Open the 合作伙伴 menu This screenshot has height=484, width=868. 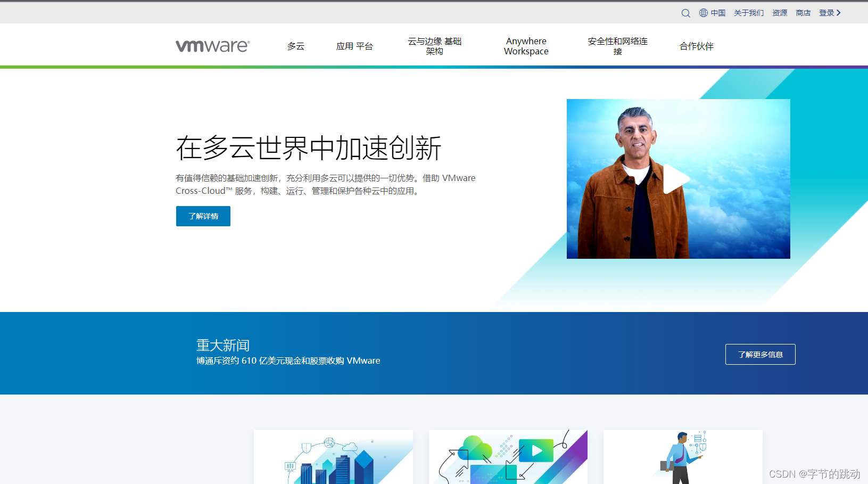tap(697, 46)
